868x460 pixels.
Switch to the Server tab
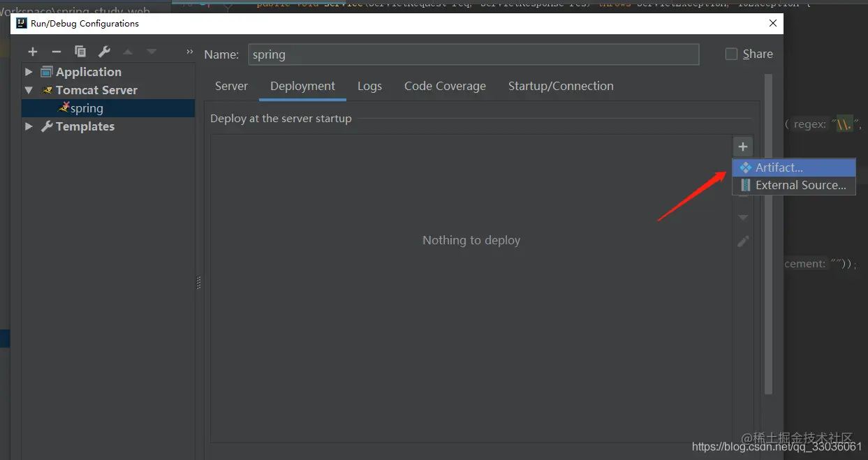click(x=231, y=86)
